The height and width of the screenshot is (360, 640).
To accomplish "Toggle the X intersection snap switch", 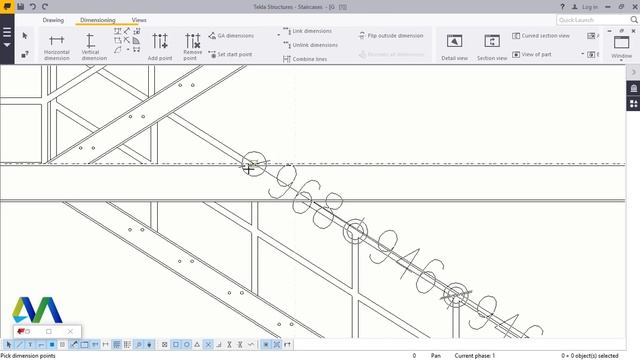I will tap(208, 344).
